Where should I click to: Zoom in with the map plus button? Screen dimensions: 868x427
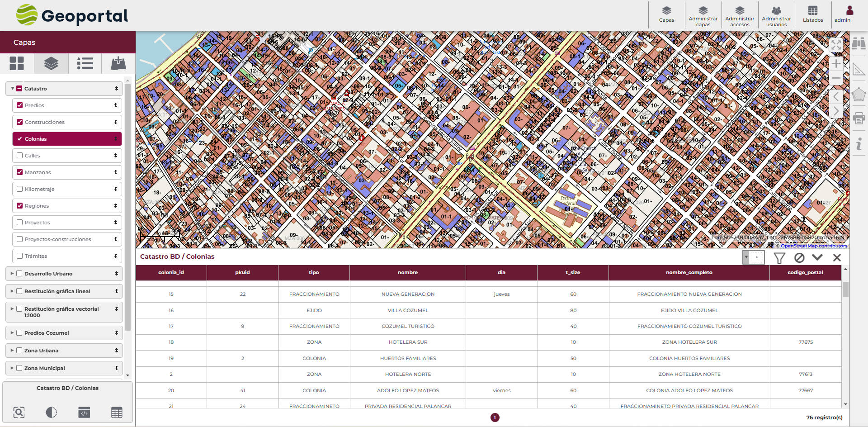pyautogui.click(x=836, y=64)
